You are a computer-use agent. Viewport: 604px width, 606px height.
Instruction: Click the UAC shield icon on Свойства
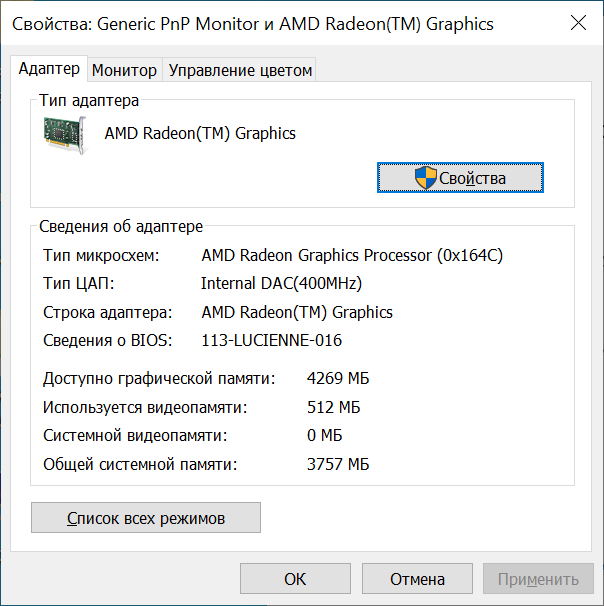click(x=425, y=178)
